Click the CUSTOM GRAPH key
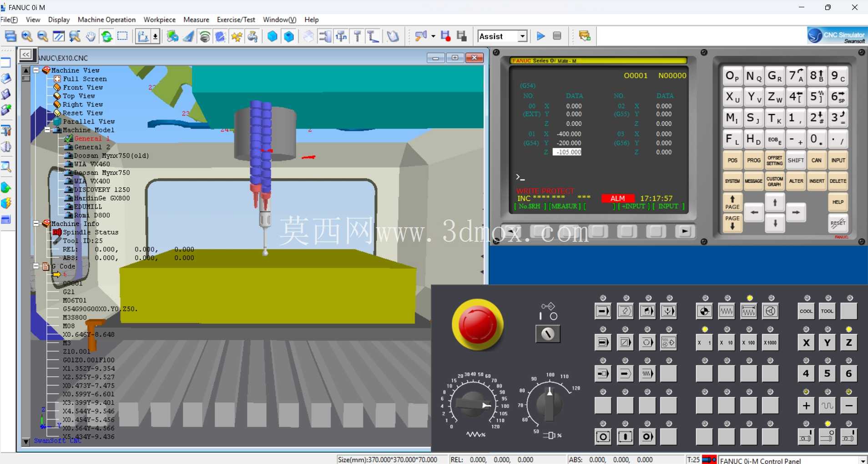The height and width of the screenshot is (464, 868). [775, 181]
